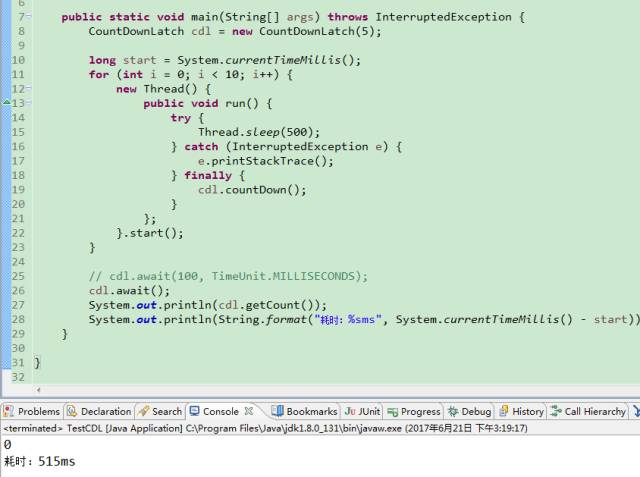Click the Declaration tab icon
The width and height of the screenshot is (640, 477).
pyautogui.click(x=72, y=411)
